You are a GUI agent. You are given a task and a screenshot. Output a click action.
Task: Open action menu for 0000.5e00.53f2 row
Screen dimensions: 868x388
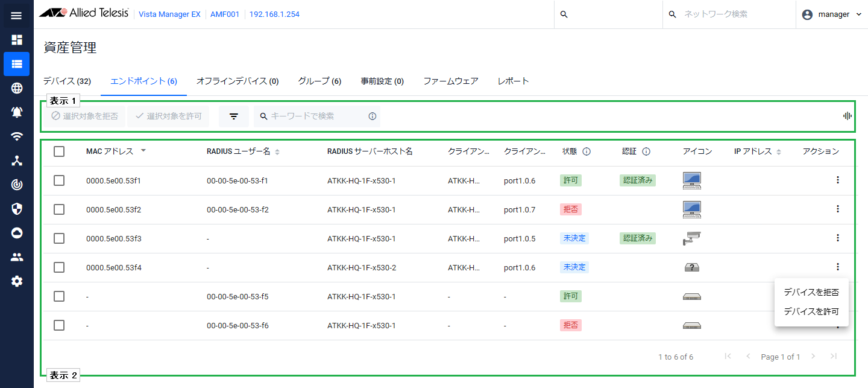[x=837, y=209]
